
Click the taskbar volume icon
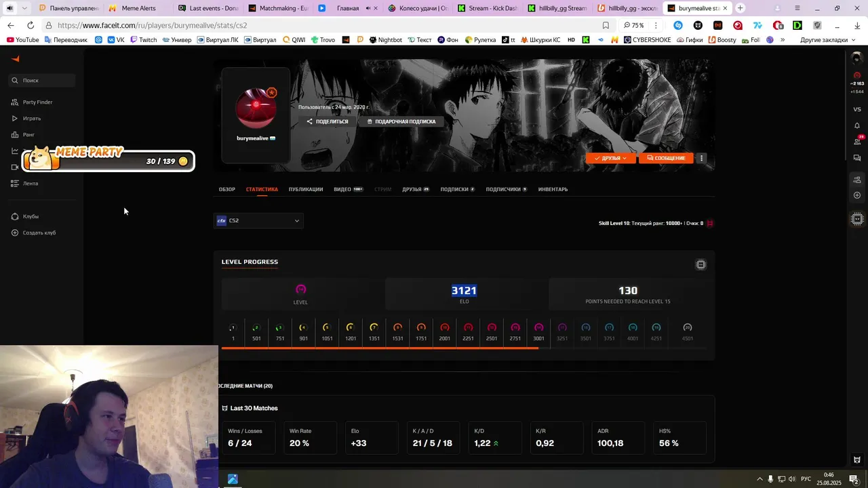pyautogui.click(x=792, y=479)
